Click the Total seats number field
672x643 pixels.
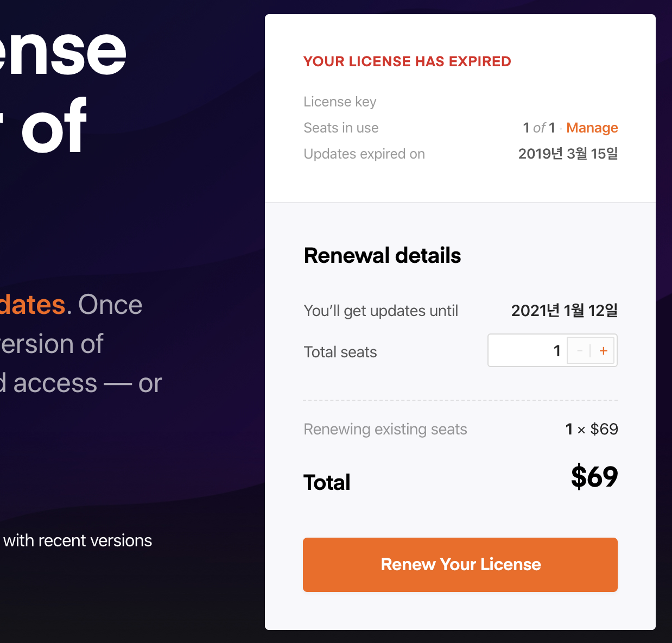coord(528,351)
